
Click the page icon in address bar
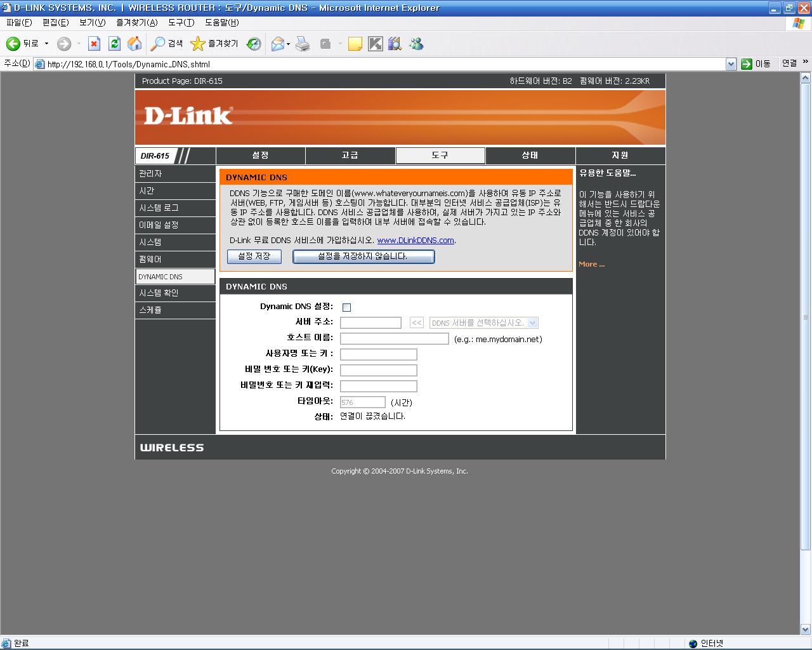[x=40, y=64]
